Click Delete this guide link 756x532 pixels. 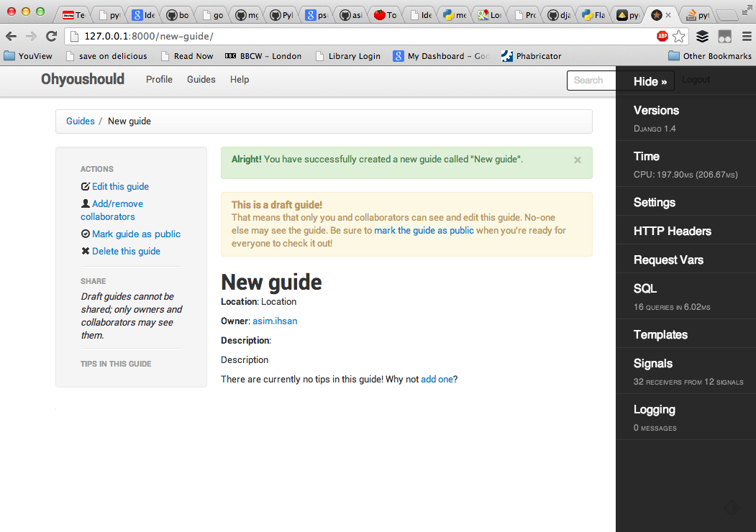[126, 251]
